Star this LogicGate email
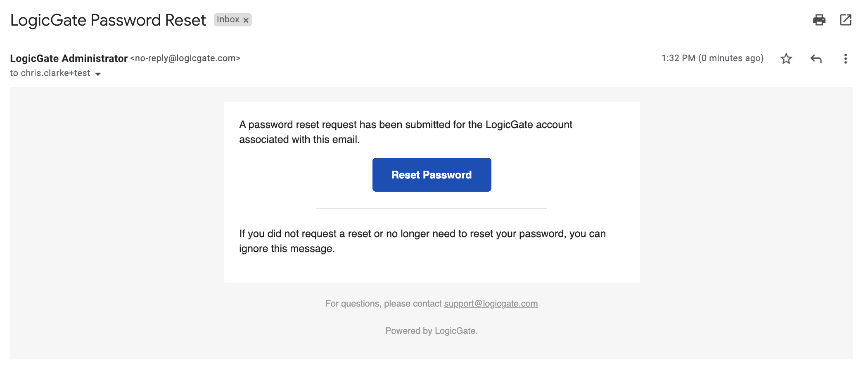The image size is (868, 371). pos(786,59)
